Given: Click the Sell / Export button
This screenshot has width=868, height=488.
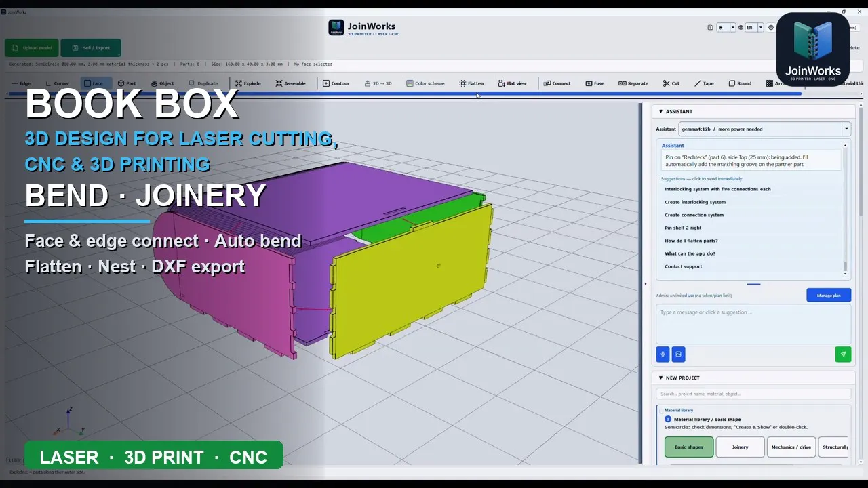Looking at the screenshot, I should pyautogui.click(x=91, y=48).
